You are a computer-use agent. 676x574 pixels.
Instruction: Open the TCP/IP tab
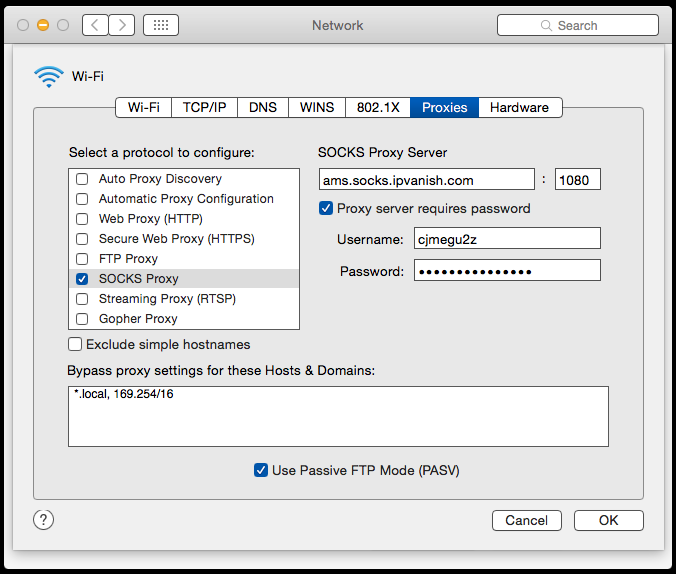point(204,107)
